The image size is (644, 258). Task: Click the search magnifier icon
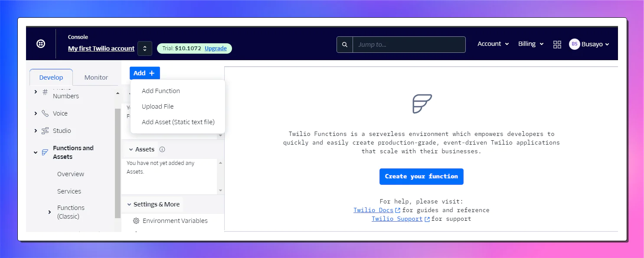pyautogui.click(x=345, y=45)
